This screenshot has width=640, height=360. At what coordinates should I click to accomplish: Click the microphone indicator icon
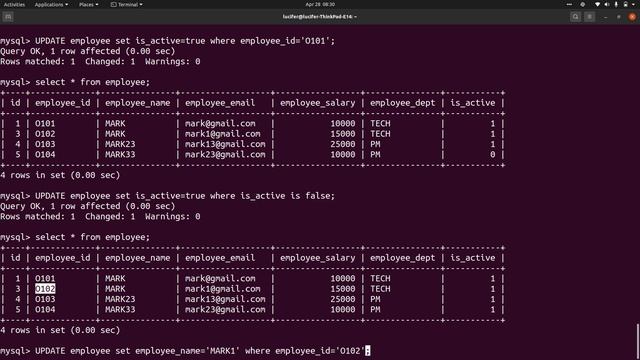click(x=616, y=4)
